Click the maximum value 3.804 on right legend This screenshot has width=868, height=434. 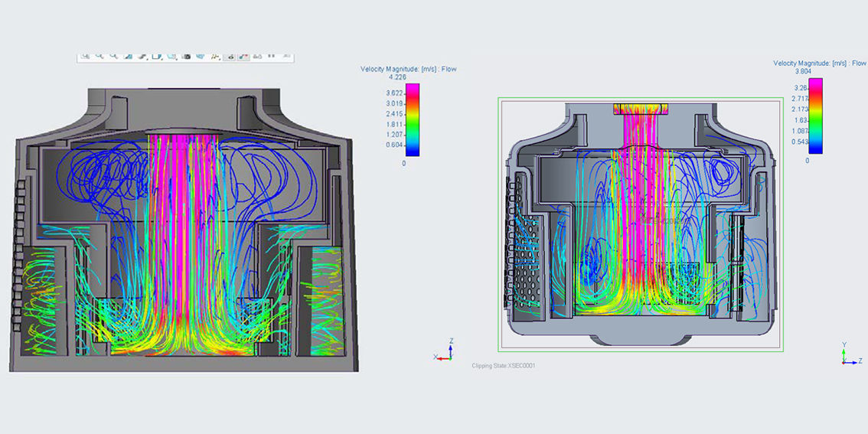(804, 71)
